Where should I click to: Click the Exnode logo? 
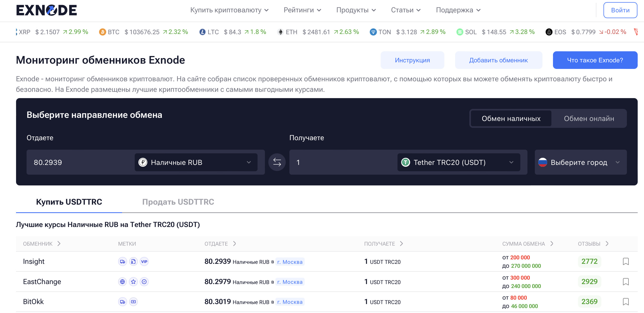tap(47, 11)
